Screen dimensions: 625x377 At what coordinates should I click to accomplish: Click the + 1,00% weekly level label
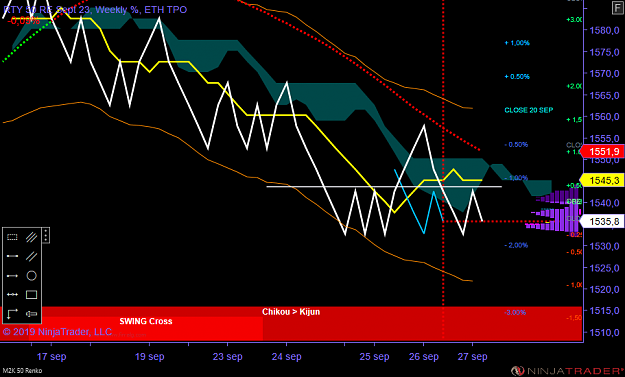[517, 43]
